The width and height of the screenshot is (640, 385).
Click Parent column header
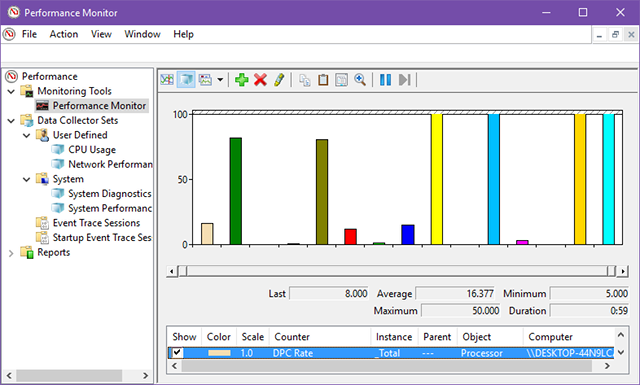click(438, 337)
